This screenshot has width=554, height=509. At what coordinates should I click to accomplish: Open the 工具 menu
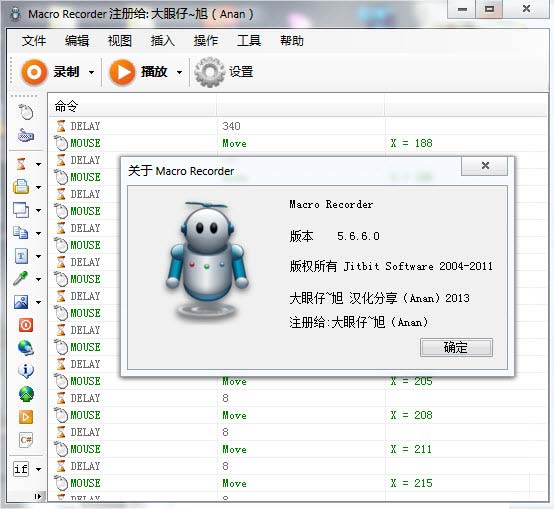tap(249, 41)
